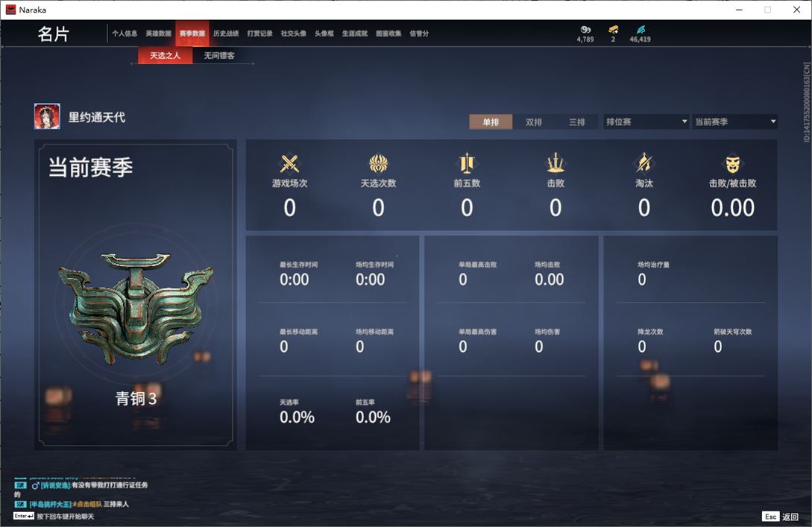Click 场均治疗量 stat
This screenshot has width=812, height=527.
[x=653, y=274]
